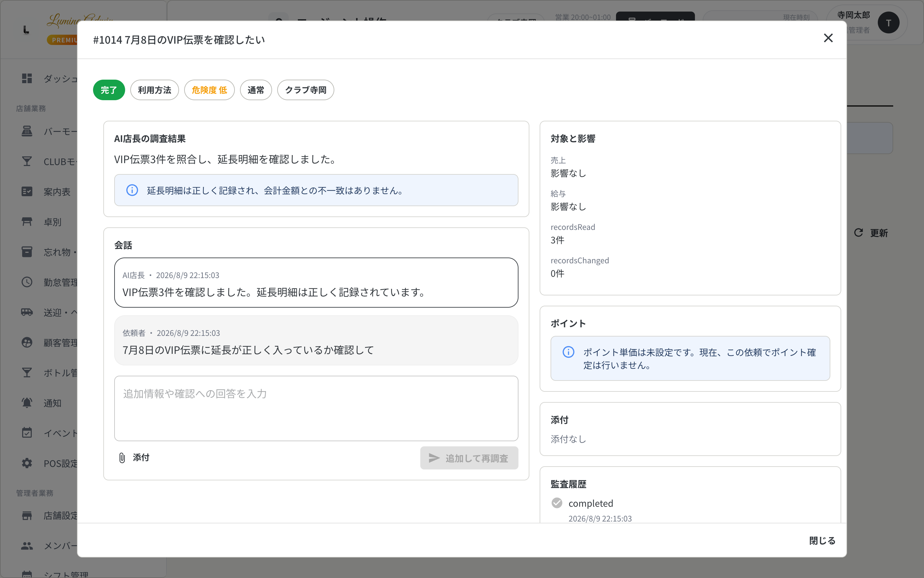
Task: Click the 危険度 低 chip
Action: (209, 90)
